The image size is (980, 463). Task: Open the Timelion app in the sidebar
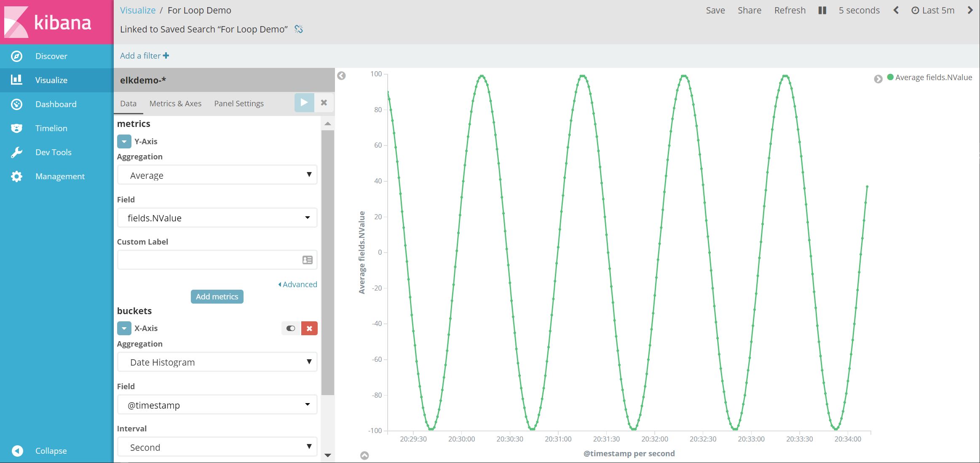tap(51, 128)
